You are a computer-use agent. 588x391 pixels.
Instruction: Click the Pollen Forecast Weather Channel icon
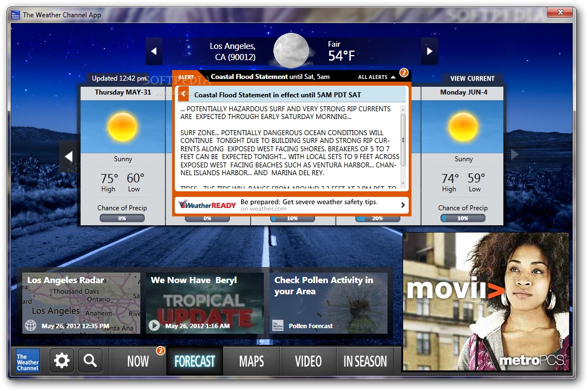pos(278,325)
